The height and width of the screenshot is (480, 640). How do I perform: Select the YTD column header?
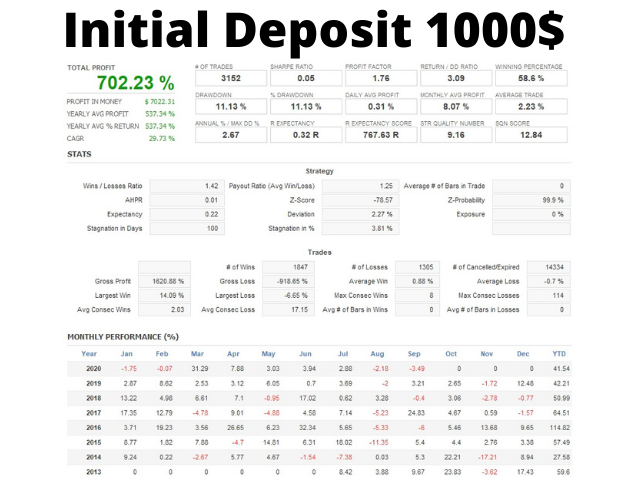click(x=559, y=354)
